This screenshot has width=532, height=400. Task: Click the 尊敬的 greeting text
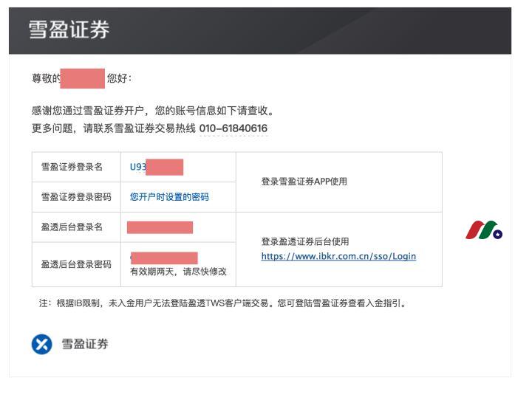pos(46,79)
